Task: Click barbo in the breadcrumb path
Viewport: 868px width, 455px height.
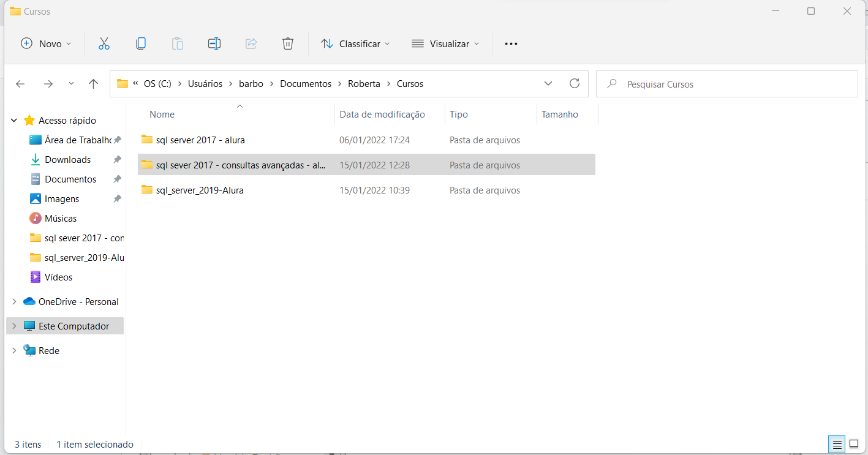Action: click(x=251, y=84)
